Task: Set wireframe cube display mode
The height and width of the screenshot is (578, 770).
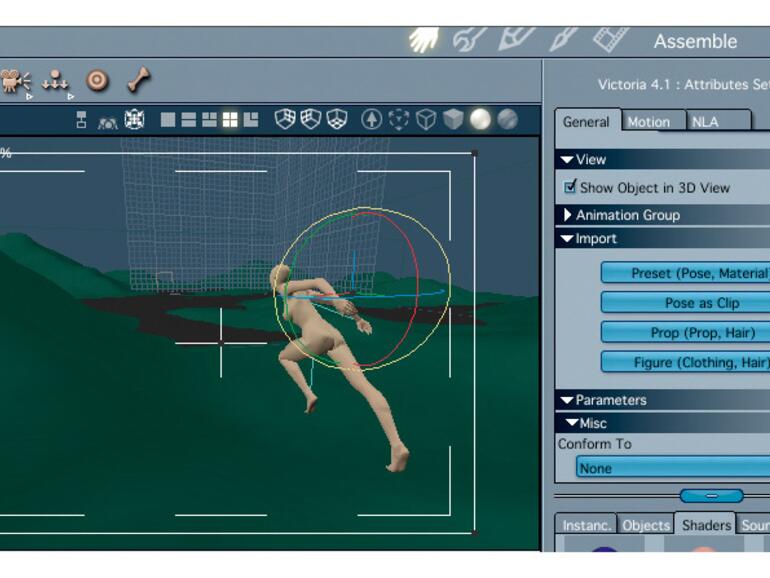Action: point(426,119)
